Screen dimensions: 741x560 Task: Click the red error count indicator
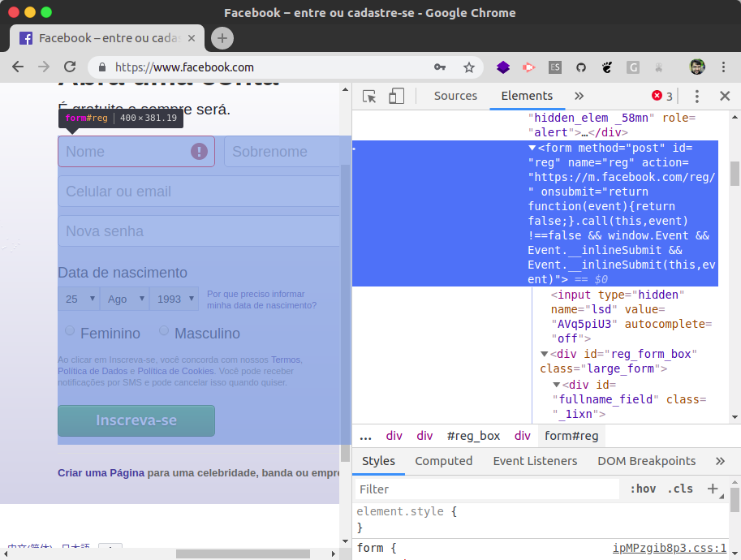click(662, 96)
